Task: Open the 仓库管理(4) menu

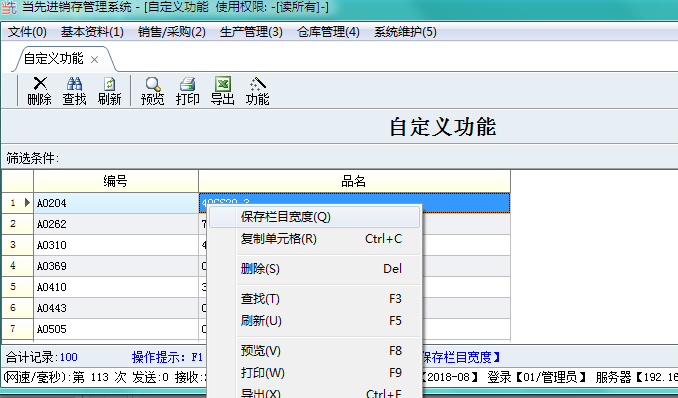Action: click(328, 32)
